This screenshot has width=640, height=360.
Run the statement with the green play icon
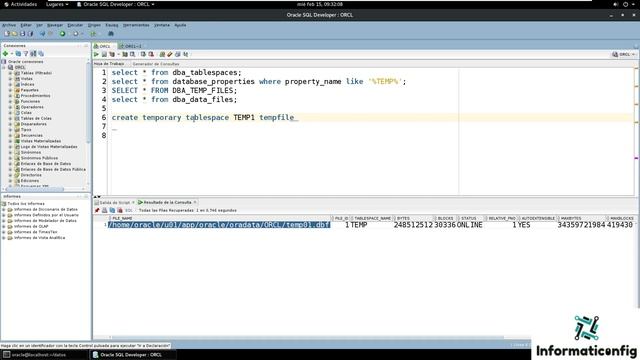coord(96,54)
